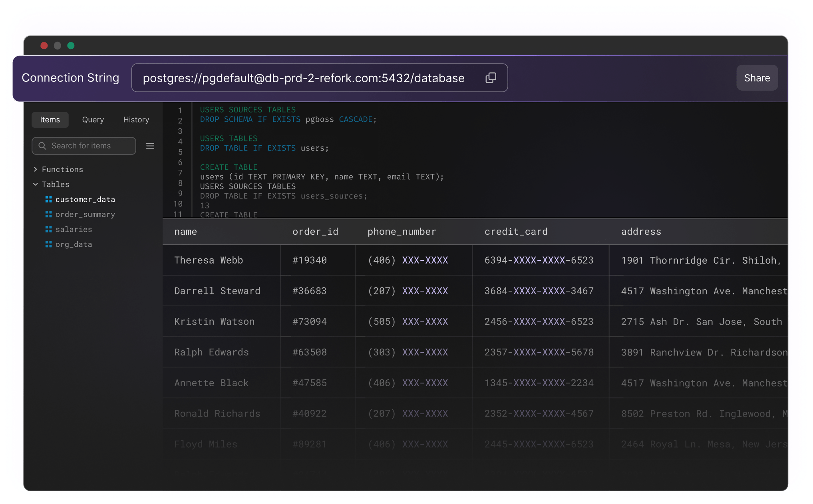The height and width of the screenshot is (504, 813).
Task: Focus the Search for items field
Action: pos(90,146)
